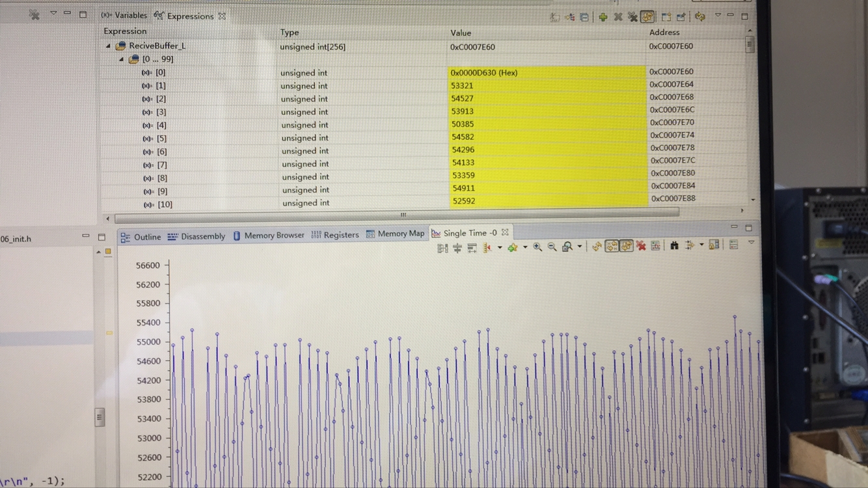Close the Single Time -0 graph tab
The image size is (868, 488).
point(505,232)
